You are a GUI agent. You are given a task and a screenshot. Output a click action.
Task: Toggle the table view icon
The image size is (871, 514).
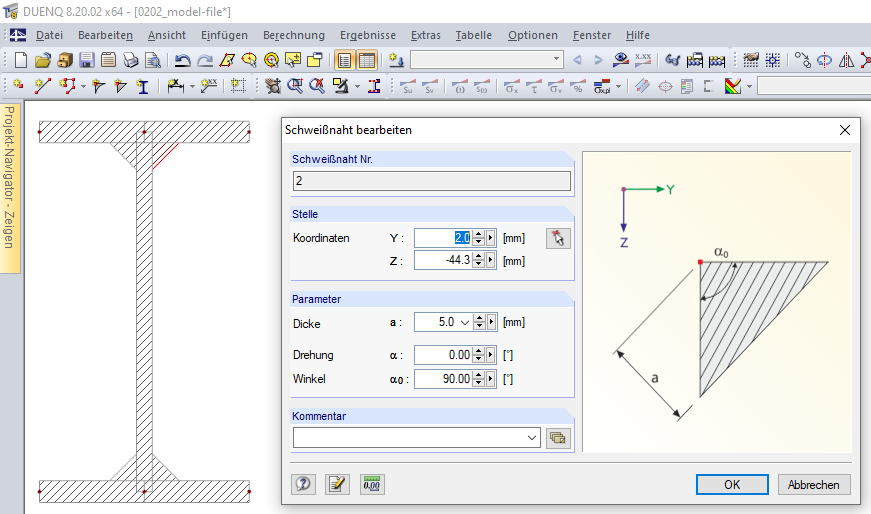click(367, 60)
